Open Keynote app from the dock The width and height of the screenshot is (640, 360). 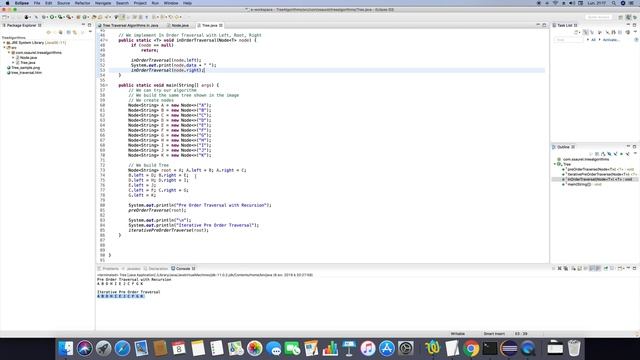click(x=349, y=349)
